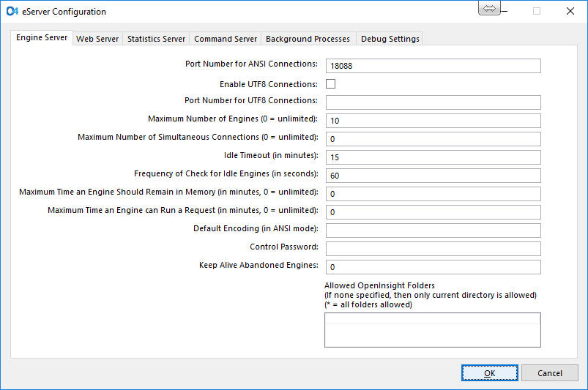Click the "Default Encoding (in ANSI mode):" label
The image size is (588, 390).
(256, 228)
